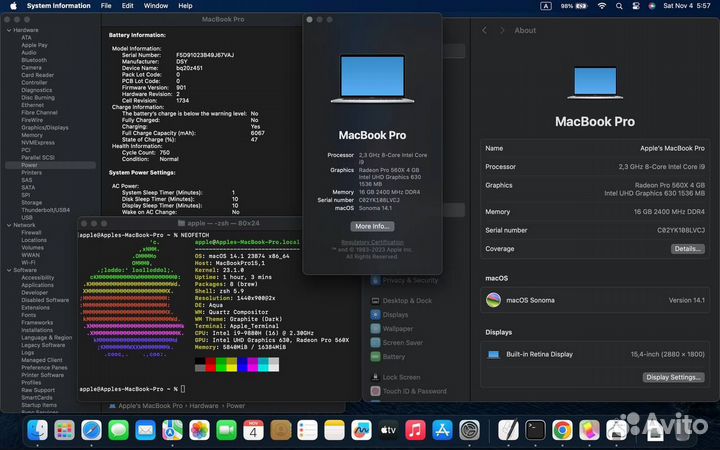This screenshot has width=720, height=450.
Task: Select Graphics/Displays in sidebar
Action: click(x=45, y=128)
